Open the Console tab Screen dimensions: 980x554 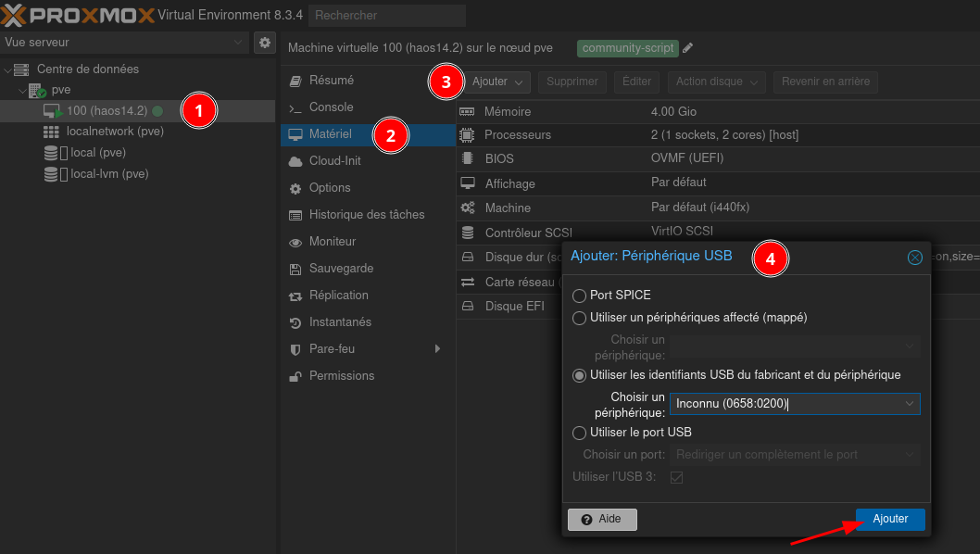coord(331,107)
